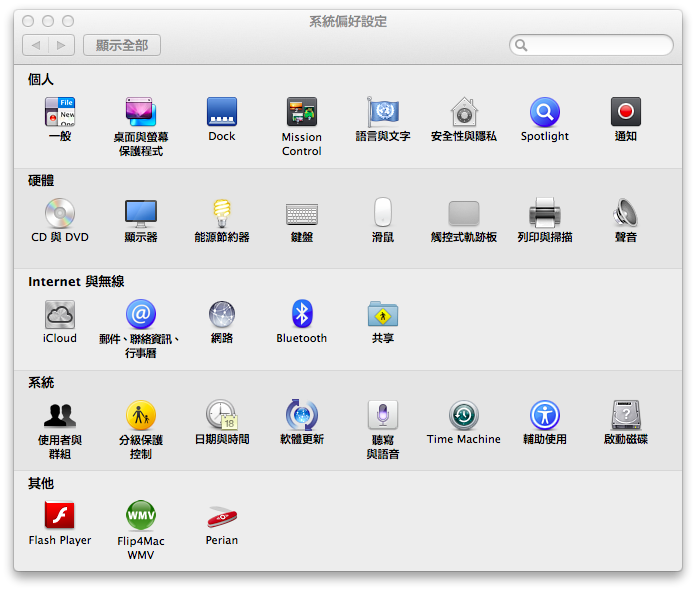Open 安全性與隱私 preferences
The image size is (696, 591).
[464, 112]
